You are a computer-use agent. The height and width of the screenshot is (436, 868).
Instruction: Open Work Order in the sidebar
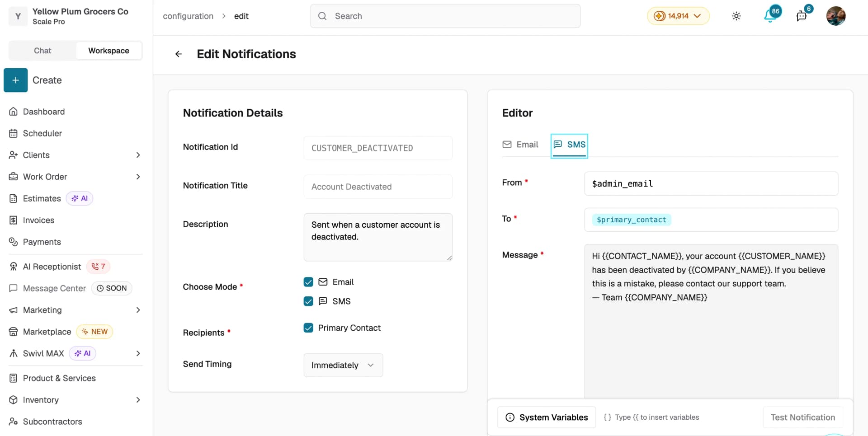click(45, 177)
